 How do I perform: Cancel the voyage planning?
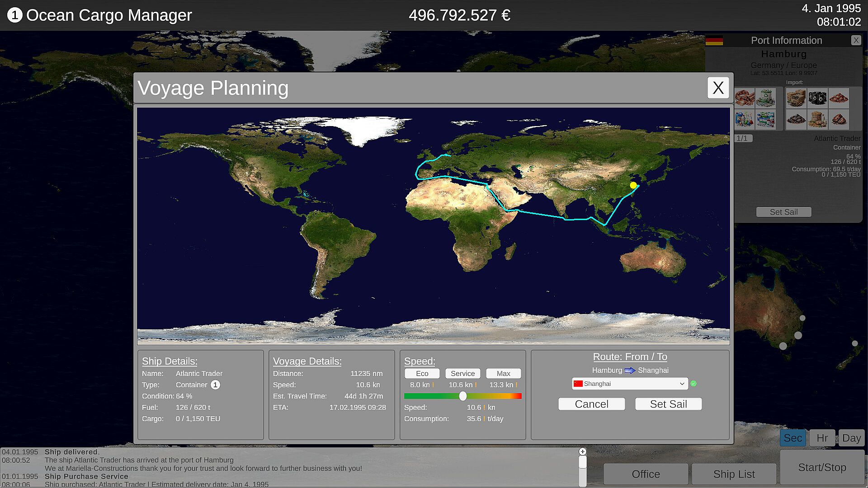click(x=591, y=404)
